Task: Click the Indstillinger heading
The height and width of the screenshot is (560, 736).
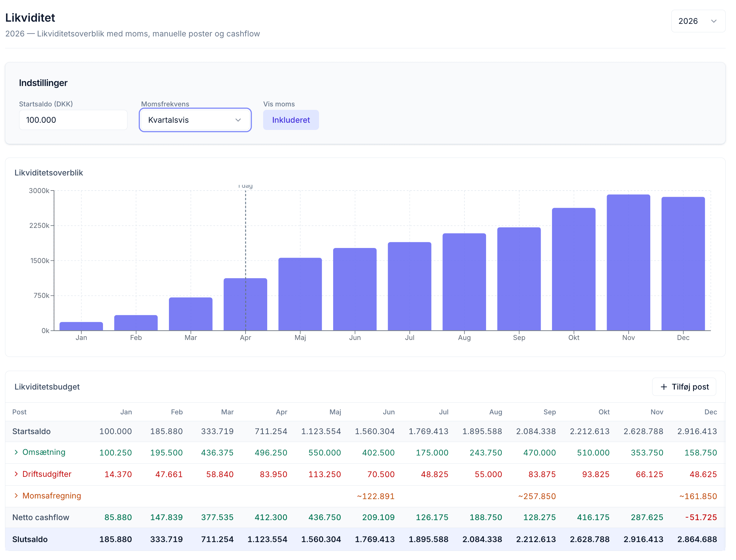Action: click(44, 83)
